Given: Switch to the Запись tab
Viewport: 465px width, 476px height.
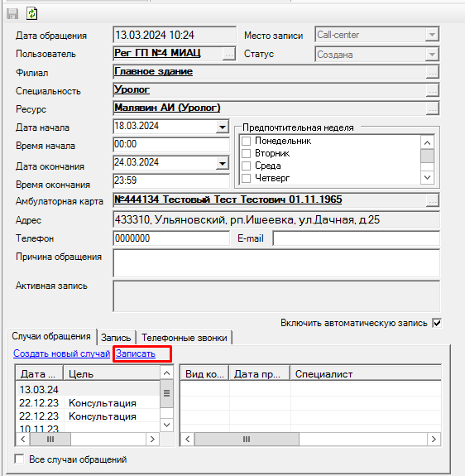Looking at the screenshot, I should [x=116, y=338].
